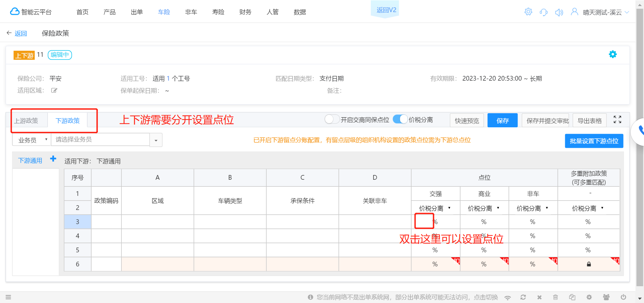
Task: Click the red corner marker in row 6 非车 cell
Action: click(x=553, y=260)
